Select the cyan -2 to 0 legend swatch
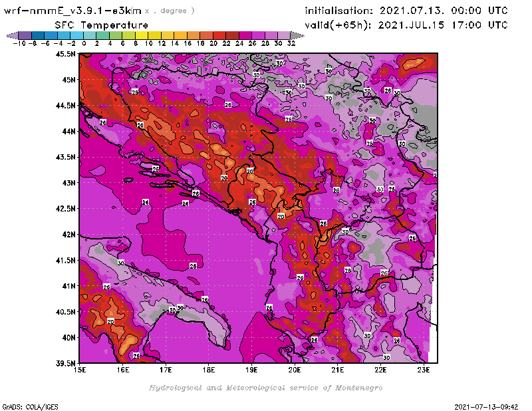This screenshot has height=411, width=532. (x=77, y=36)
